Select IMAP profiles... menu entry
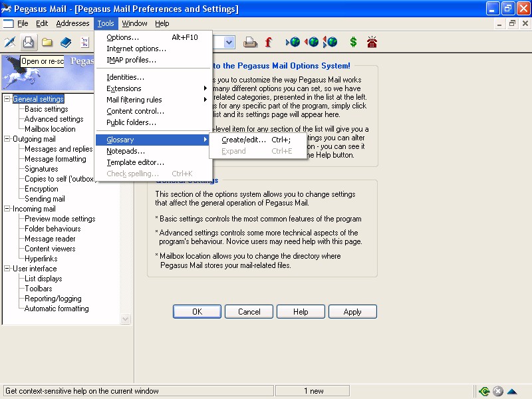The width and height of the screenshot is (532, 399). tap(153, 60)
